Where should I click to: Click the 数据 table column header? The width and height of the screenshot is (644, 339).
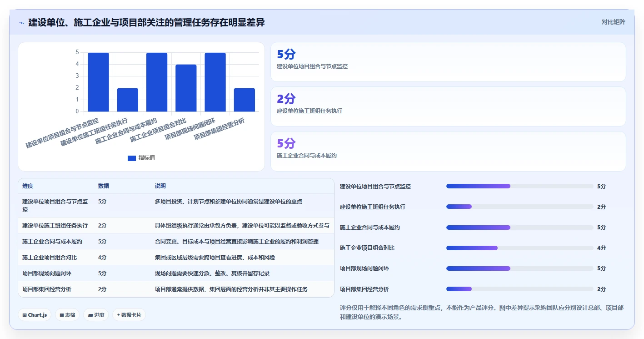tap(104, 186)
